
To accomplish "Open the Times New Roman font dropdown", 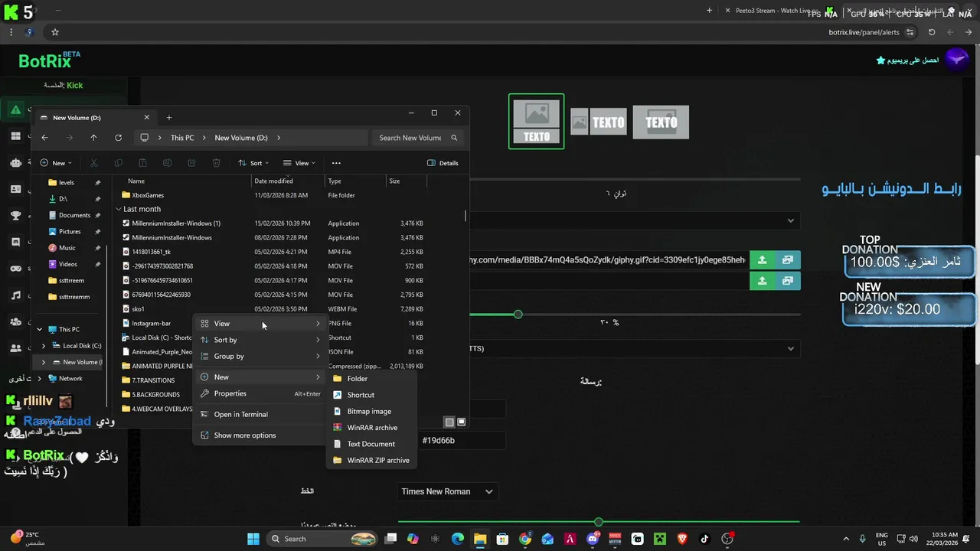I will (448, 491).
